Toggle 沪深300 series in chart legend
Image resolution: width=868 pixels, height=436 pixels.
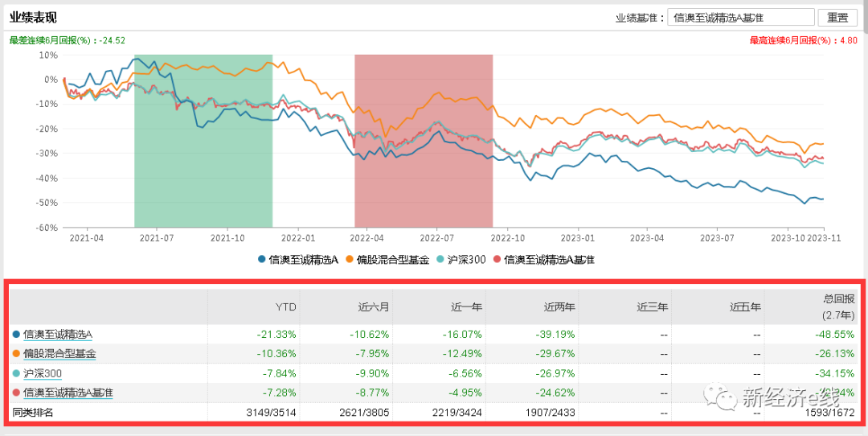click(x=461, y=259)
